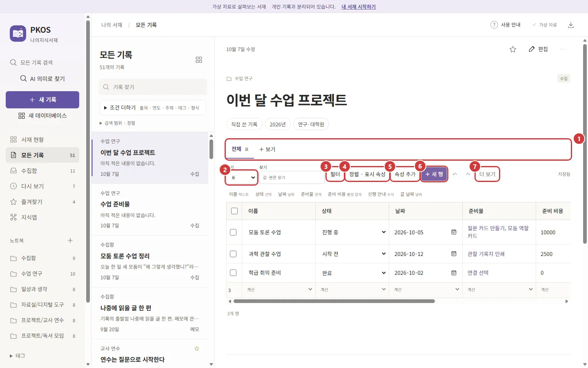Redo the table change
Image resolution: width=588 pixels, height=368 pixels.
(468, 174)
